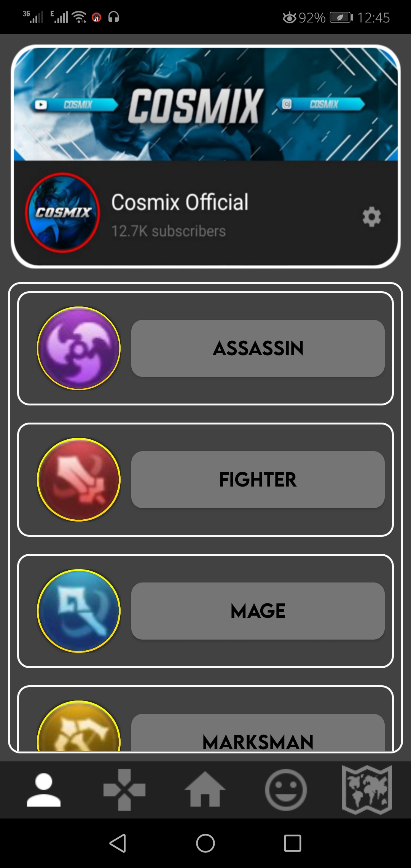Open the settings gear icon
This screenshot has width=411, height=868.
[371, 217]
